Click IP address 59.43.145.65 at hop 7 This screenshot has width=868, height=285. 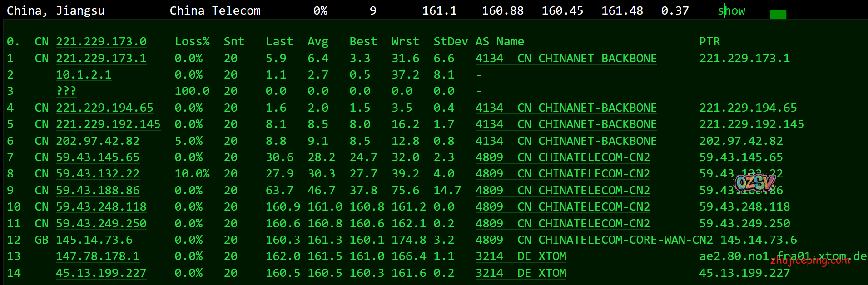point(98,157)
